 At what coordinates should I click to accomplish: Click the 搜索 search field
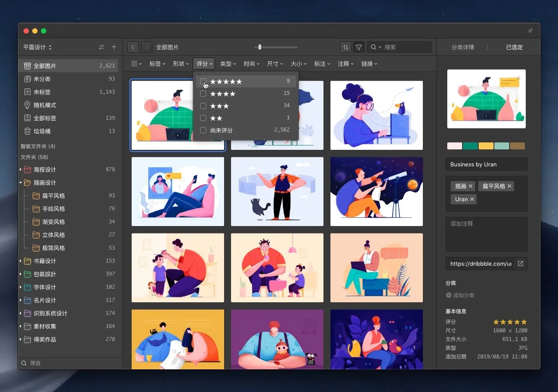[x=399, y=47]
